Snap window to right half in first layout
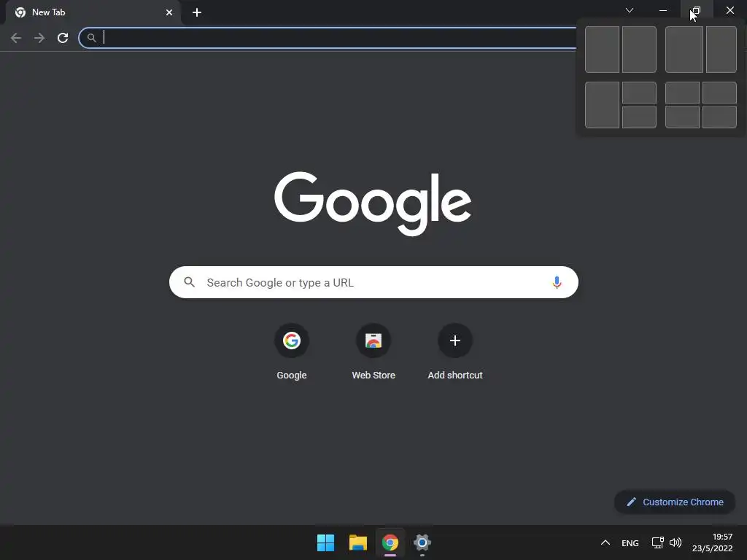 639,50
